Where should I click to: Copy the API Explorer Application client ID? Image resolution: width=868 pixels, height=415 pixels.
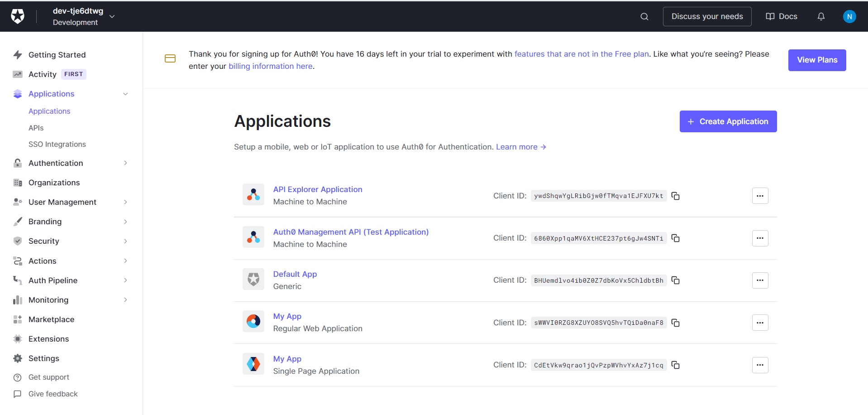pyautogui.click(x=676, y=196)
